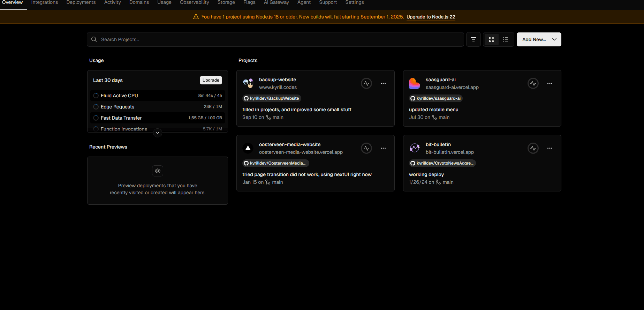Focus the Search Projects input field
Viewport: 644px width, 310px height.
pos(275,39)
